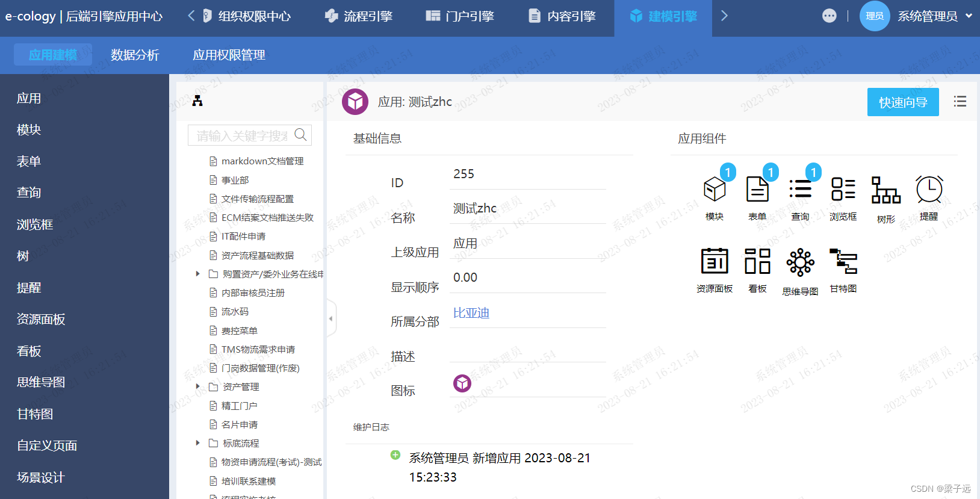Open 树 in the left sidebar
980x499 pixels.
tap(23, 256)
